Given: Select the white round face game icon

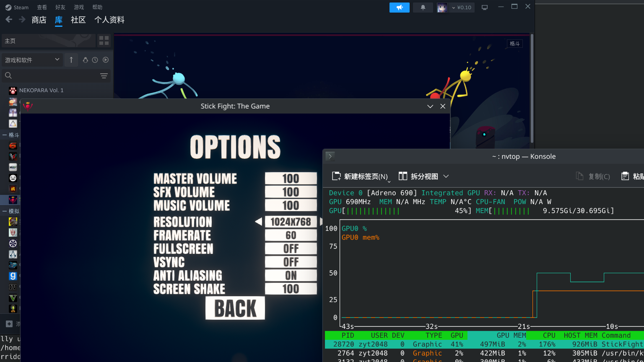Looking at the screenshot, I should pos(13,178).
